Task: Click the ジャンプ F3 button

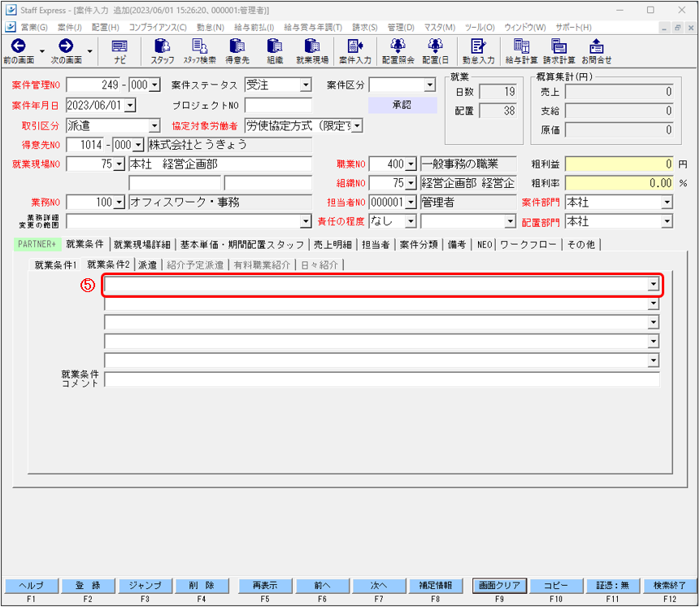Action: pyautogui.click(x=145, y=586)
